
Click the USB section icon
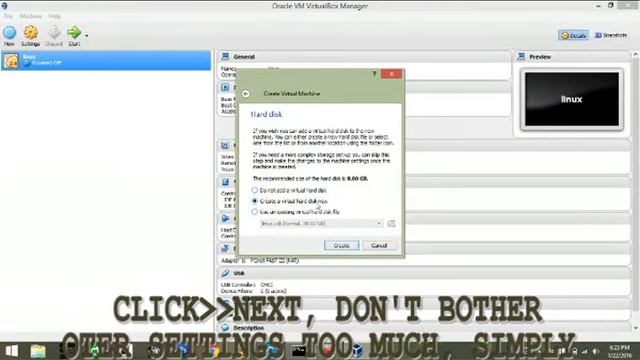pyautogui.click(x=225, y=273)
